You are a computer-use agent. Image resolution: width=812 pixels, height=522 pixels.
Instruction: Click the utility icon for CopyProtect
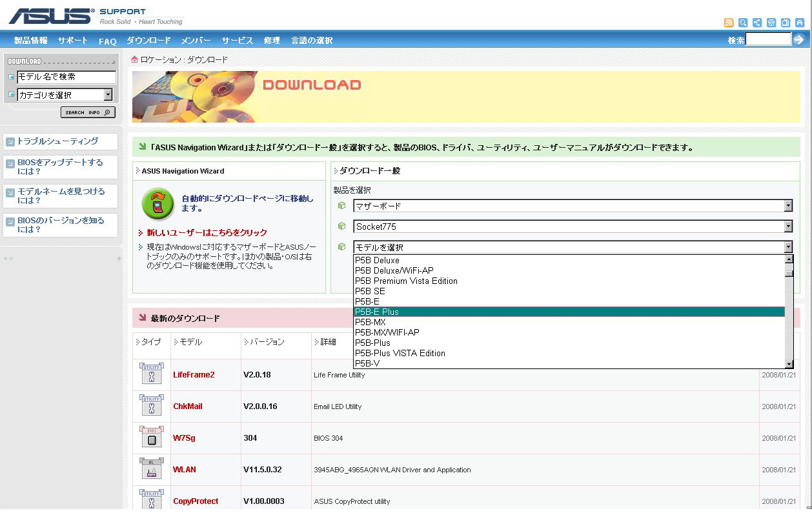152,500
